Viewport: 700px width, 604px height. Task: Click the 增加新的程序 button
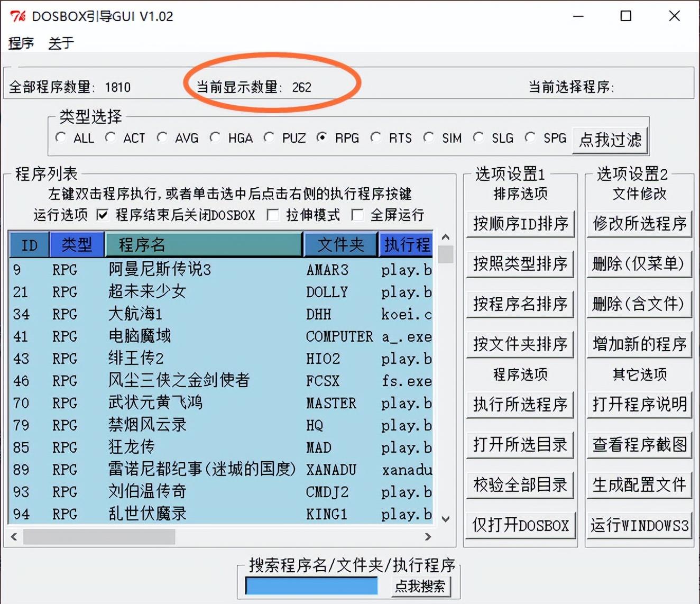pos(639,344)
